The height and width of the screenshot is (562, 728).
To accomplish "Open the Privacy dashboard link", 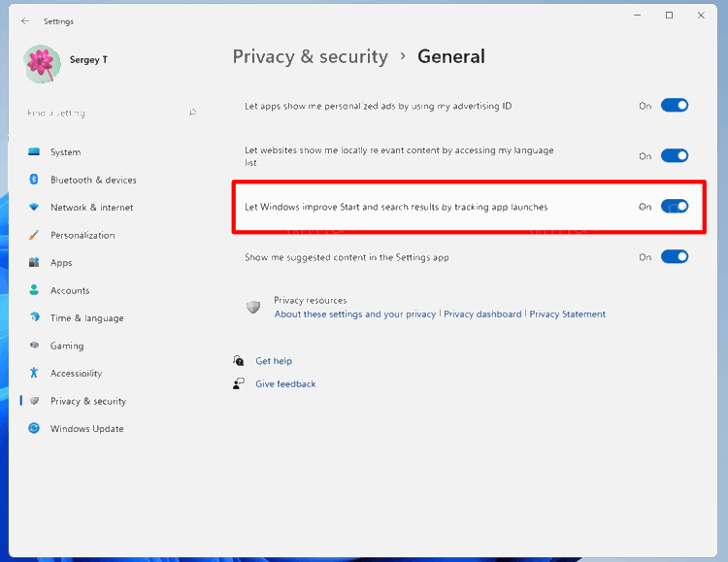I will tap(482, 314).
